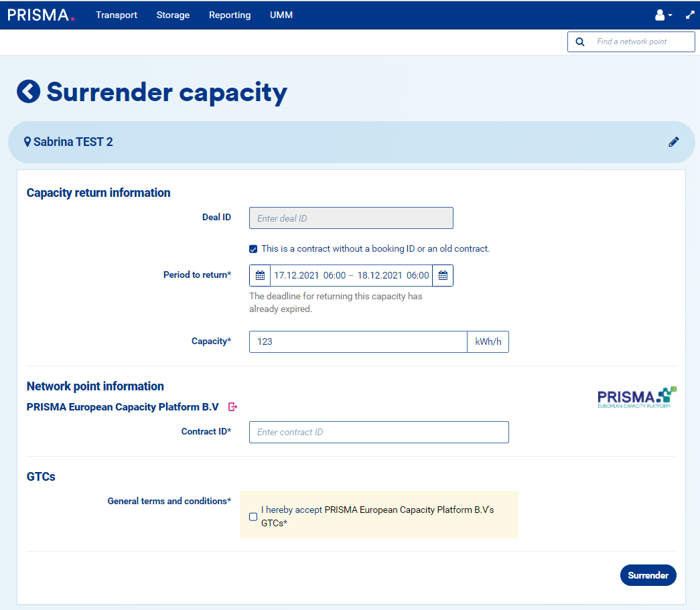Open the Transport menu
The width and height of the screenshot is (700, 610).
click(117, 15)
